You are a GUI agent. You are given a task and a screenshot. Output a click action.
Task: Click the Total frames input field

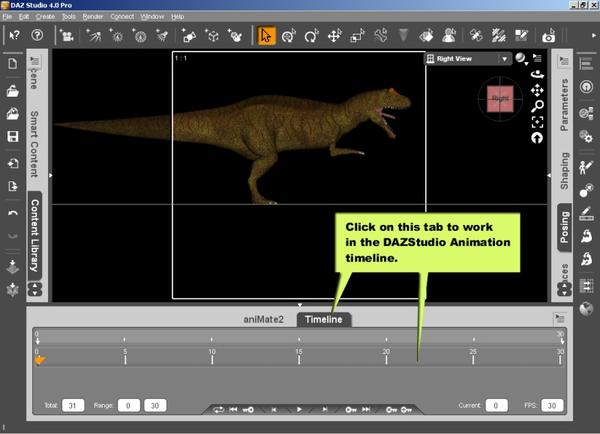(x=73, y=405)
